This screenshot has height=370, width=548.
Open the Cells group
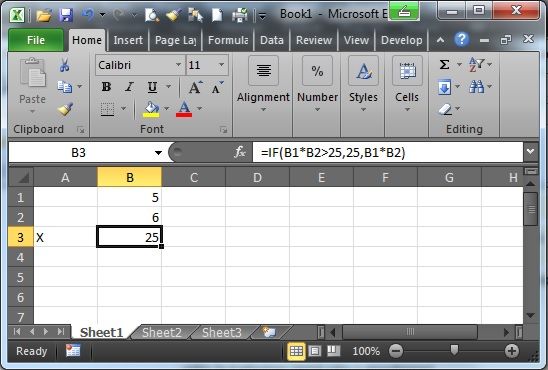pos(407,85)
